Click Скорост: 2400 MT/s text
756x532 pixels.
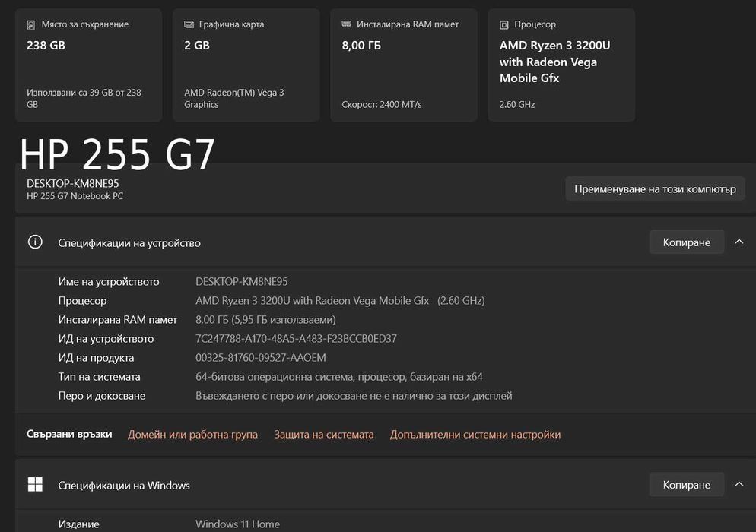point(381,105)
